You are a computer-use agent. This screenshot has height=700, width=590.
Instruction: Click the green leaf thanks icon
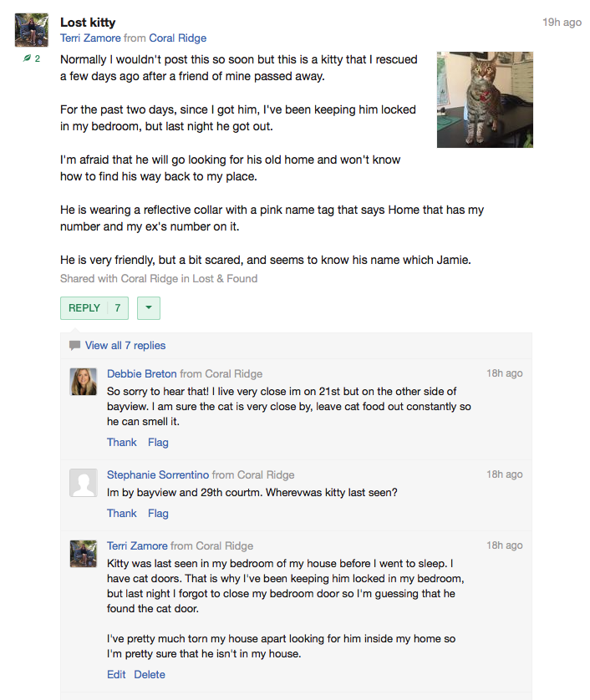27,58
